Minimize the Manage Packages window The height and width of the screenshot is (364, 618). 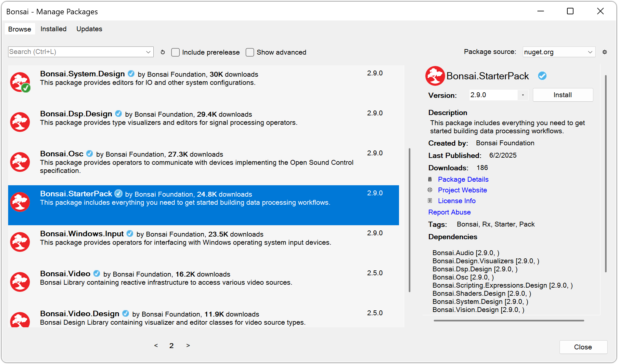[x=541, y=11]
